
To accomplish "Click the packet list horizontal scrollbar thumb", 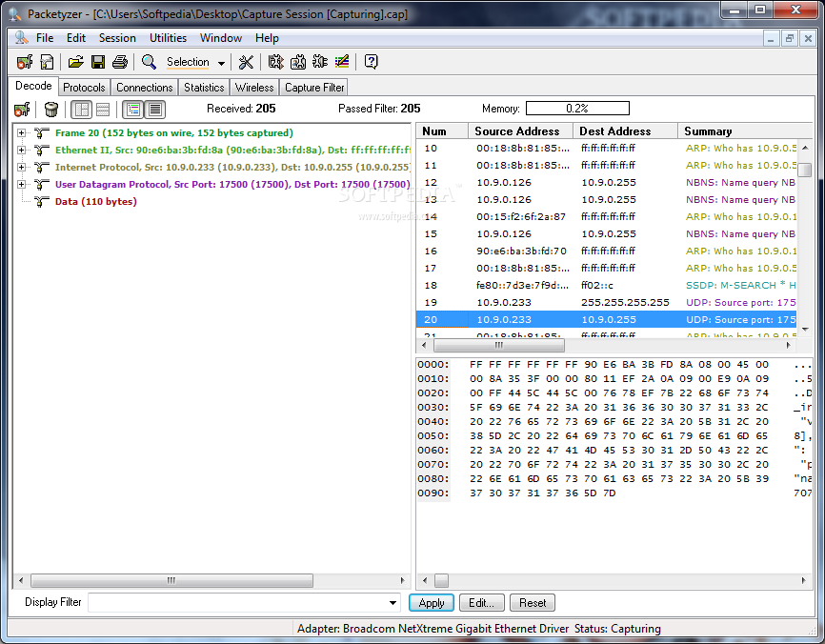I will pos(499,345).
